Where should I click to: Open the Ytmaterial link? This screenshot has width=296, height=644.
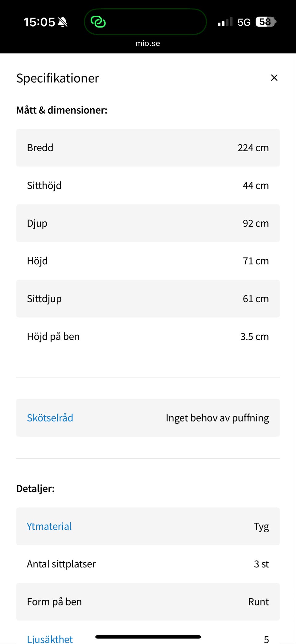click(x=49, y=526)
